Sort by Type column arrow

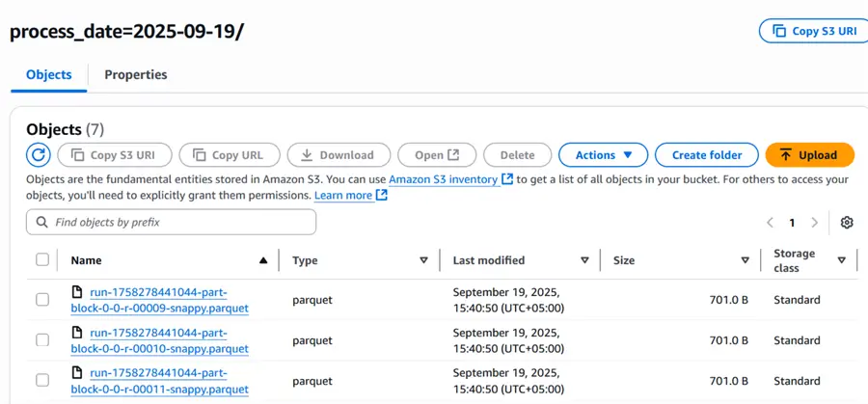tap(424, 260)
